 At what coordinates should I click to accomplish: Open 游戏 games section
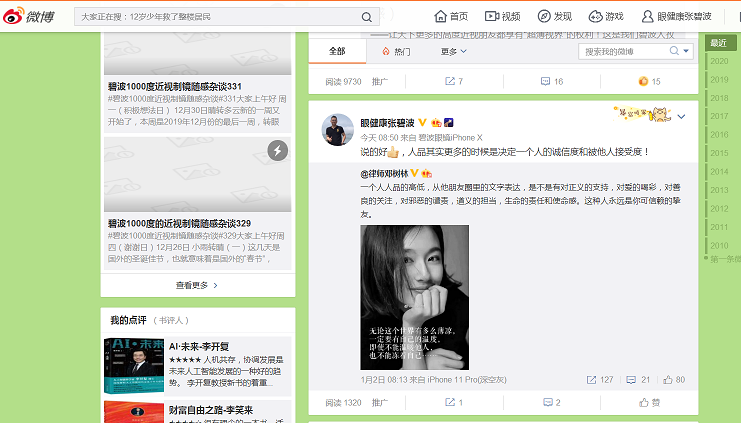pyautogui.click(x=606, y=17)
